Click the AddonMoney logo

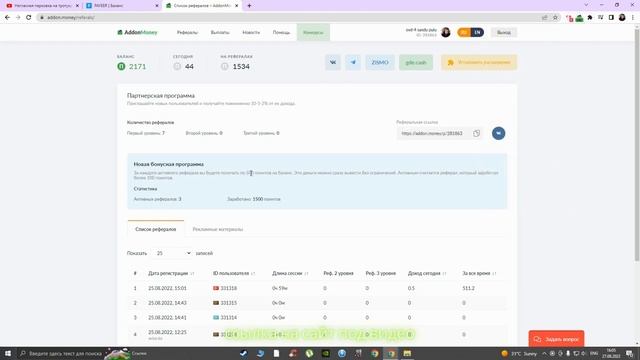tap(137, 32)
